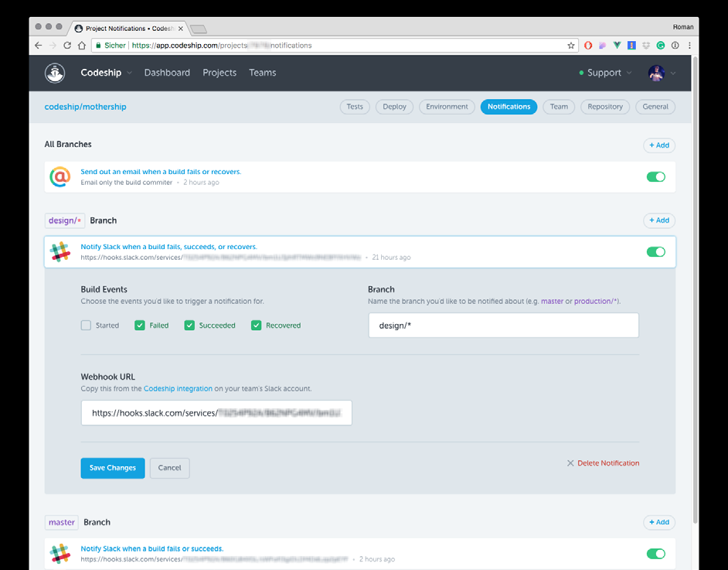Click the production/* example branch link
The height and width of the screenshot is (570, 728).
coord(596,301)
